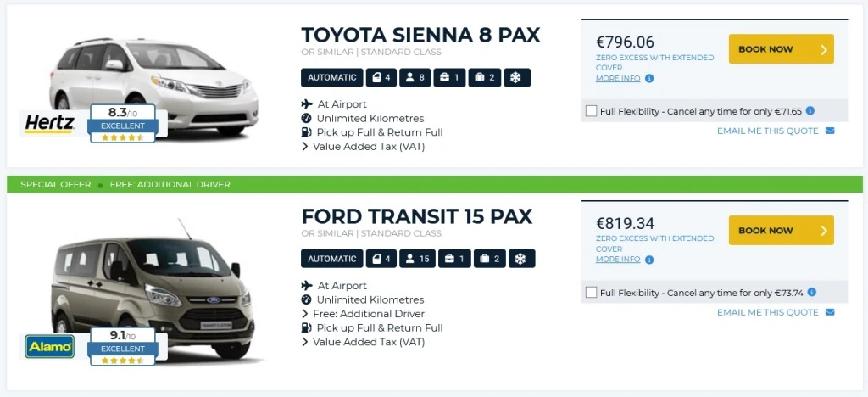Click the envelope icon next to Toyota's Email quote
868x397 pixels.
830,131
